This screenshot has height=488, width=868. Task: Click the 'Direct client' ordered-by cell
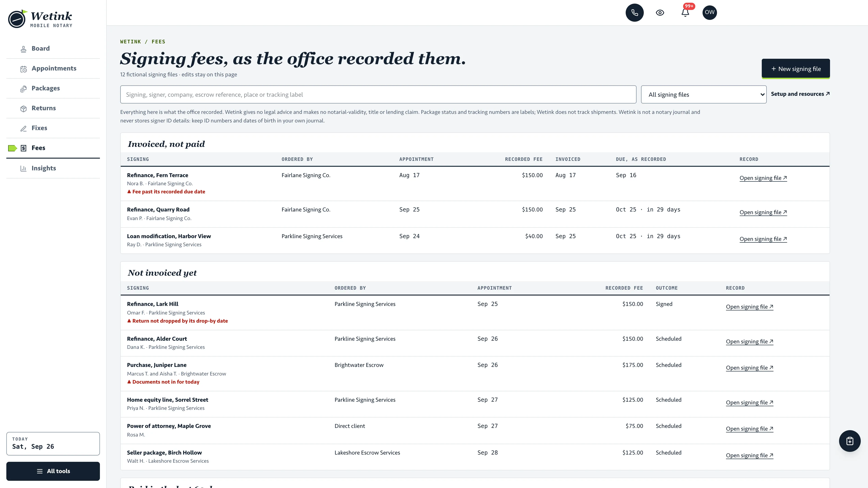click(349, 426)
